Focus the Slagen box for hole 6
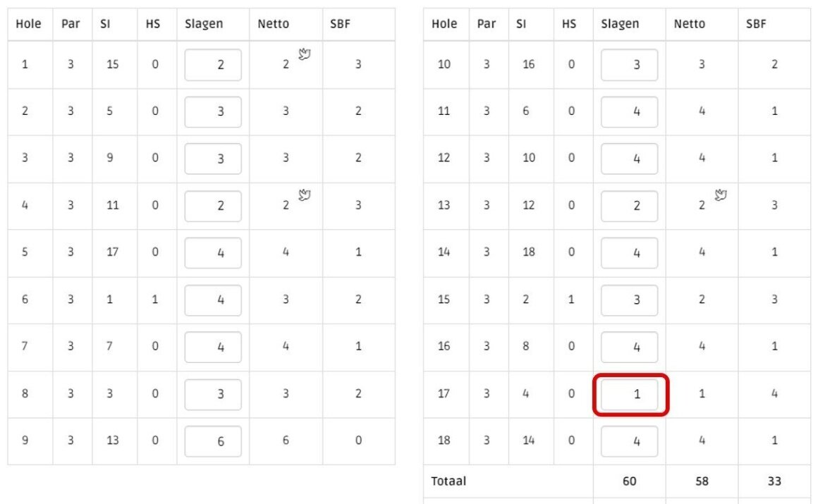The width and height of the screenshot is (825, 504). point(213,300)
